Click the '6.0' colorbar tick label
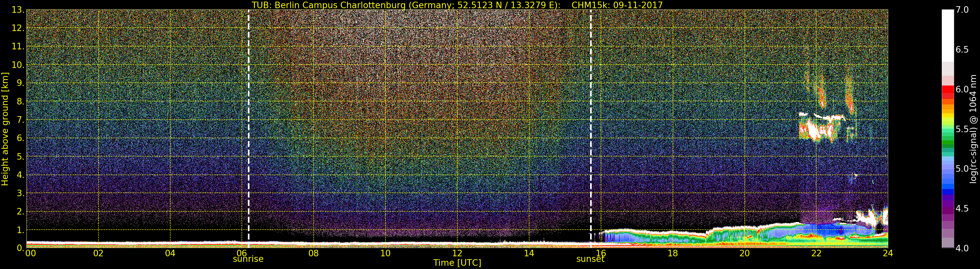 tap(962, 89)
